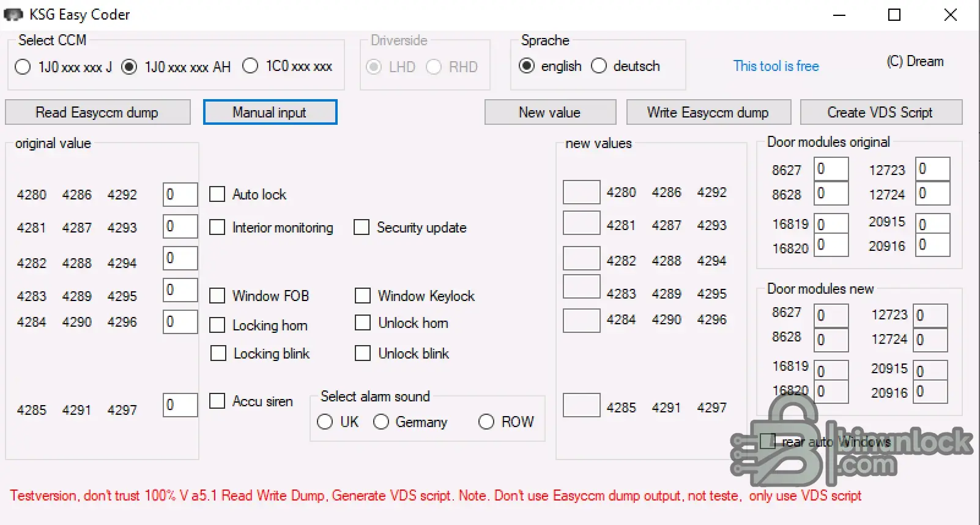Click Door modules original 16819 field

tap(831, 223)
